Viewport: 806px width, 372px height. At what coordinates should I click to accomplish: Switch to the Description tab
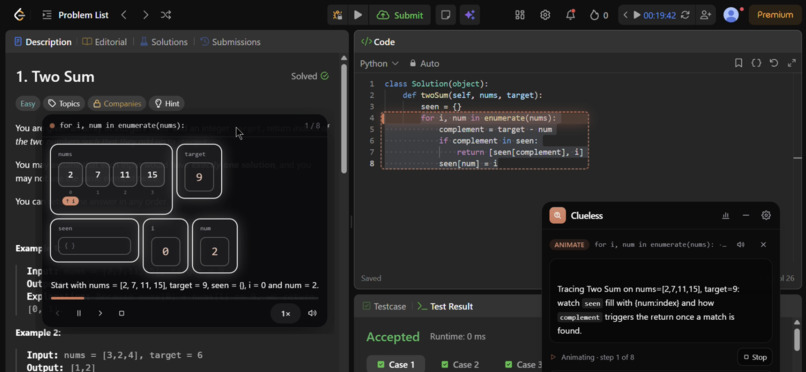pyautogui.click(x=43, y=42)
